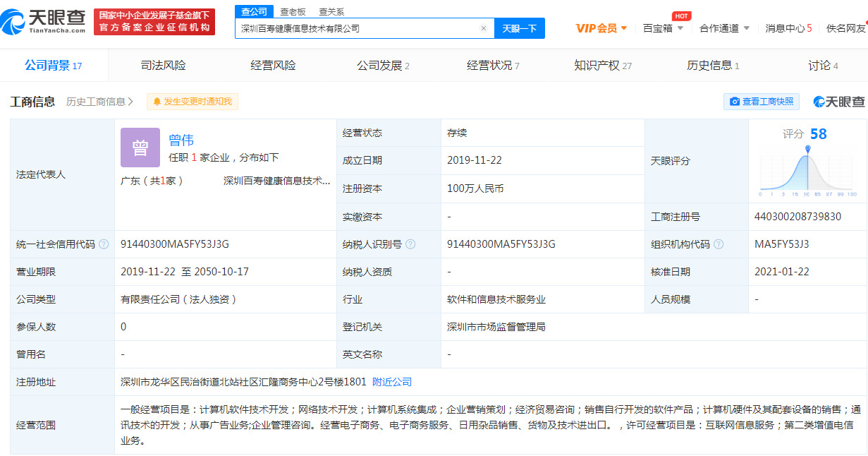Click the 存续 status value
The height and width of the screenshot is (456, 868).
[x=457, y=133]
